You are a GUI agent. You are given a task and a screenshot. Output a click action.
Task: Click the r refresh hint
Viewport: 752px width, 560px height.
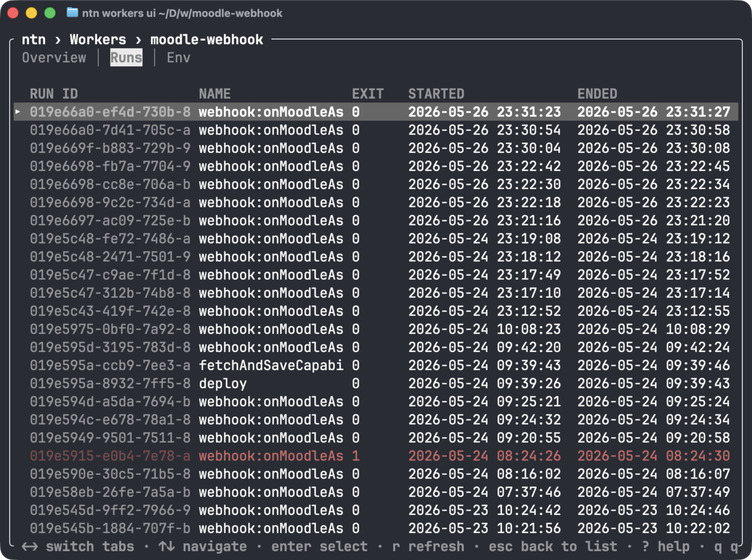(x=429, y=546)
